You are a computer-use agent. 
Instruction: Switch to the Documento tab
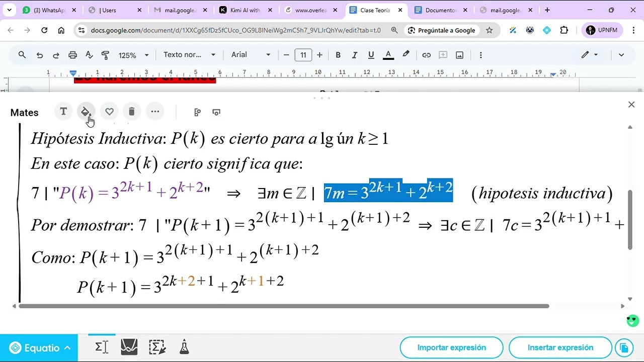click(x=441, y=10)
